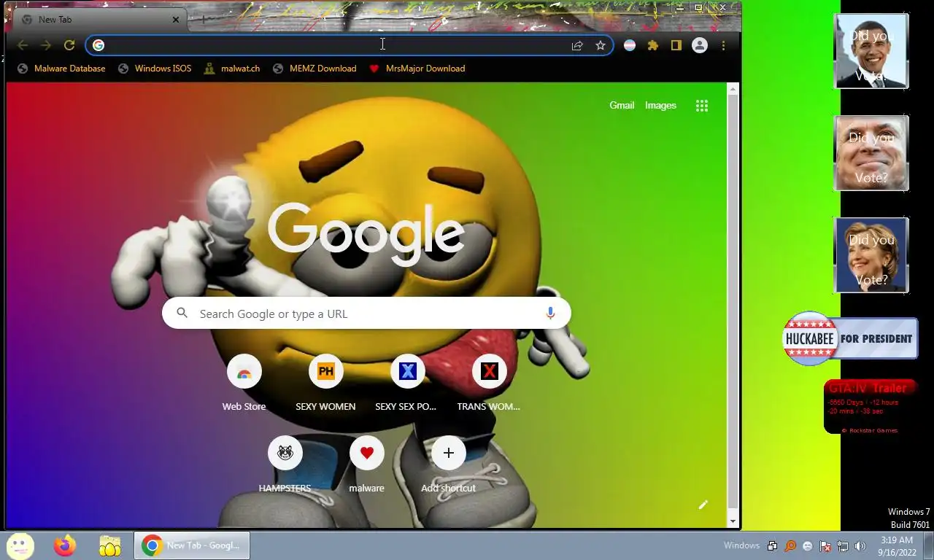Toggle the Chrome side panel icon
This screenshot has height=560, width=934.
coord(676,45)
